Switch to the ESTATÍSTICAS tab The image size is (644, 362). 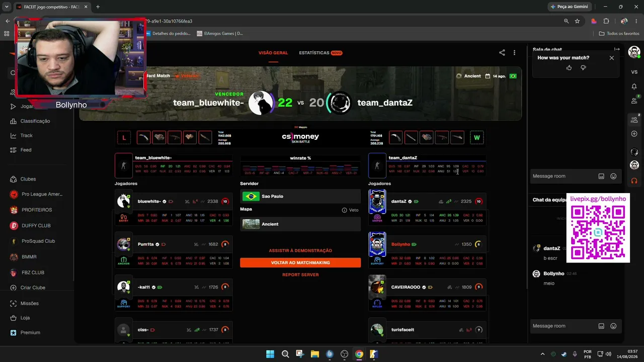click(x=320, y=53)
